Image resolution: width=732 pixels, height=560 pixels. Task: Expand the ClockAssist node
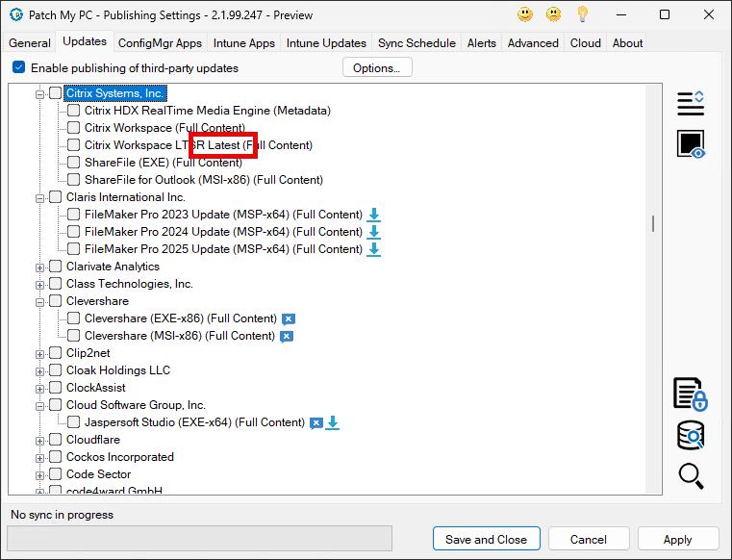point(39,389)
